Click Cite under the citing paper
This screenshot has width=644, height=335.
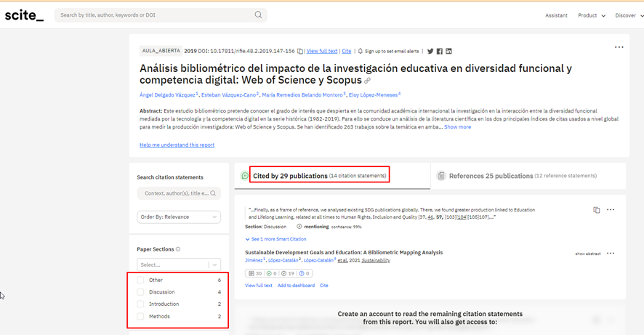pos(324,286)
